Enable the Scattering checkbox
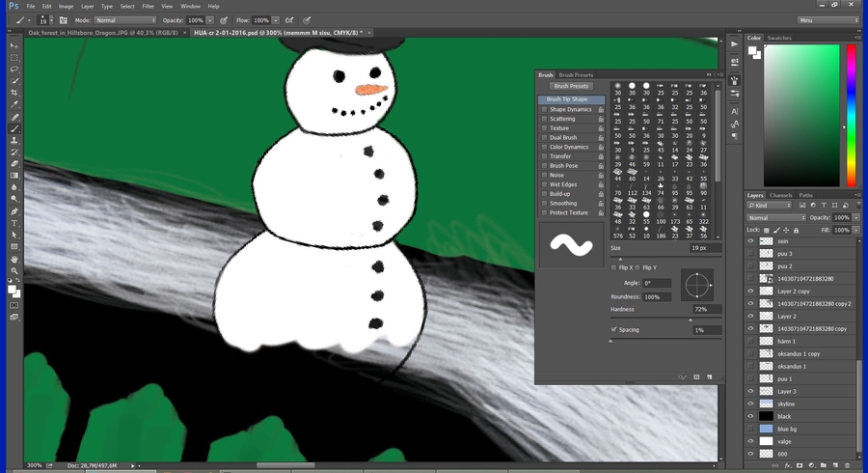This screenshot has height=473, width=868. 544,119
